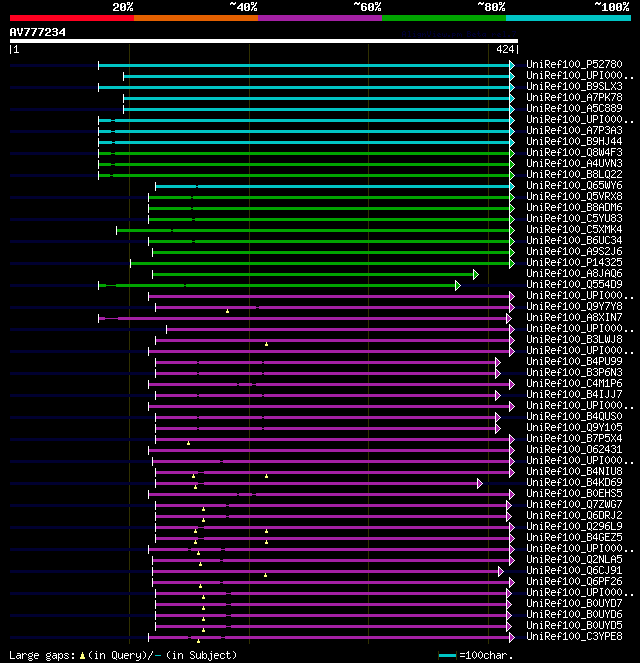Select the UniRef100_Q6PF26 entry
The height and width of the screenshot is (663, 640).
click(x=574, y=581)
